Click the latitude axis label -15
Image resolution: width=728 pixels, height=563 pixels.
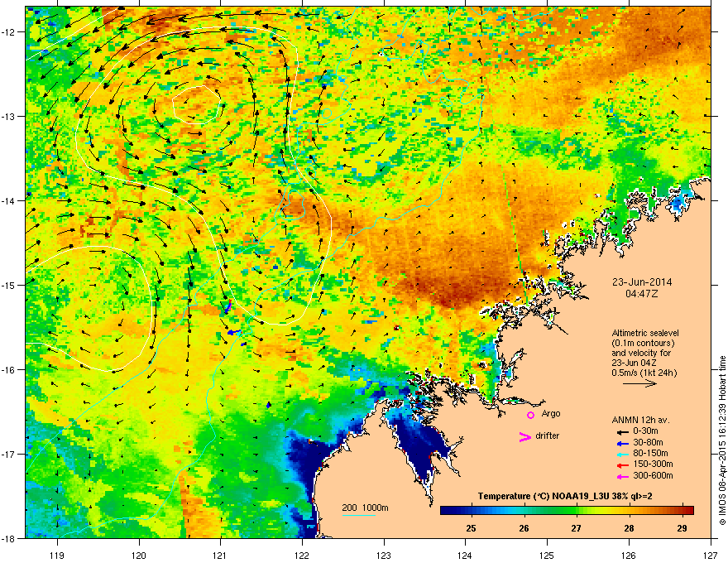(x=9, y=285)
